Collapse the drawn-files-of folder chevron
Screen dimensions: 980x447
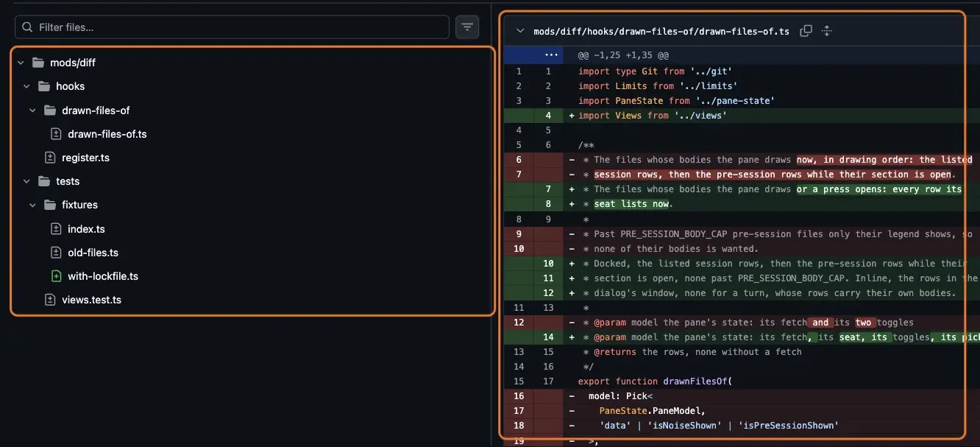pyautogui.click(x=32, y=110)
